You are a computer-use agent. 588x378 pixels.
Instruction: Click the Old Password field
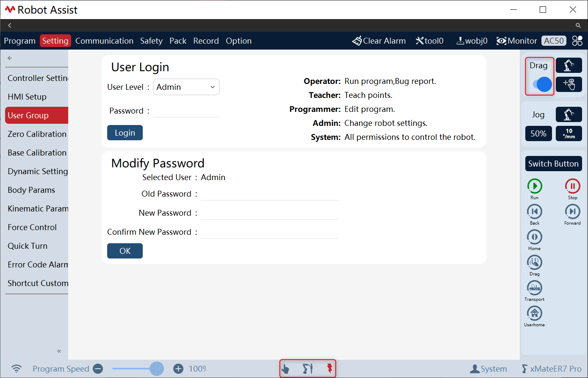coord(269,194)
